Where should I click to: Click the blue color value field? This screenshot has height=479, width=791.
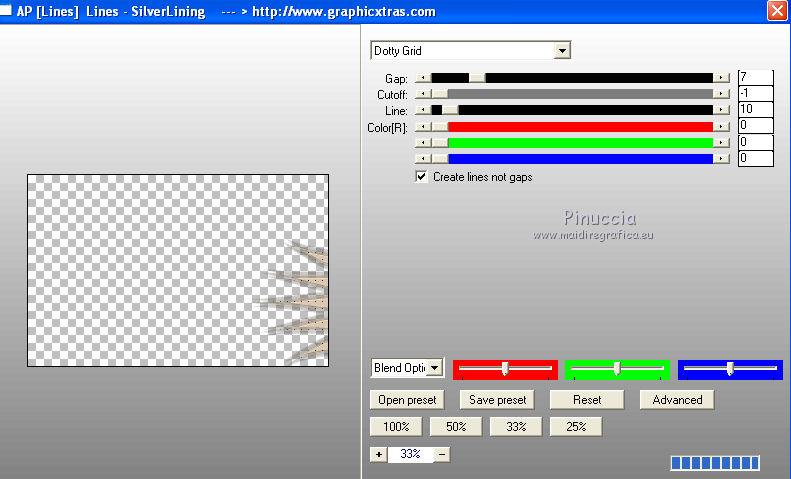pyautogui.click(x=755, y=158)
